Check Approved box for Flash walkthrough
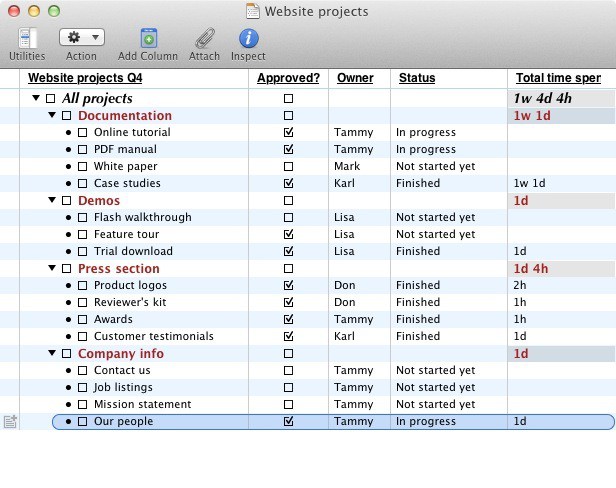The height and width of the screenshot is (488, 616). click(288, 218)
